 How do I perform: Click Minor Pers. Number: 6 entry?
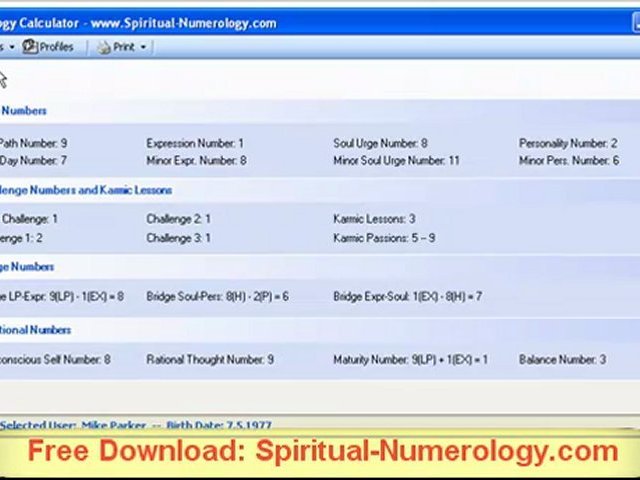point(568,160)
